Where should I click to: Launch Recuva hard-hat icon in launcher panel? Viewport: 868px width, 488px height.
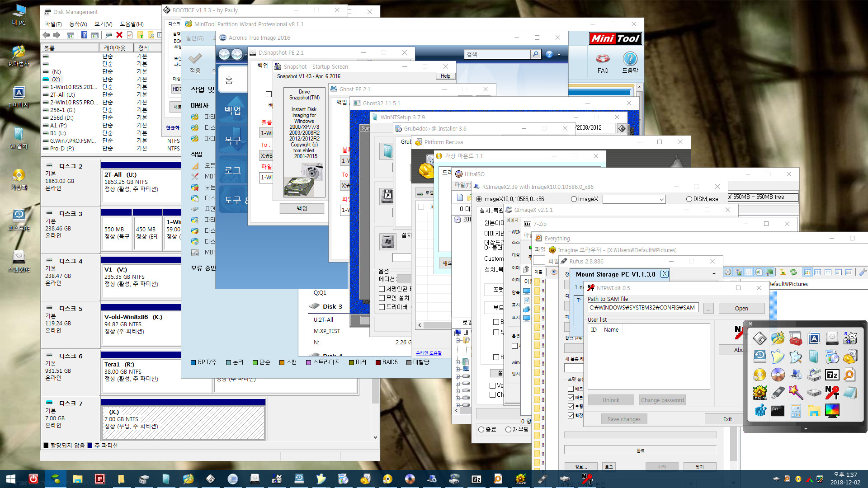click(850, 357)
